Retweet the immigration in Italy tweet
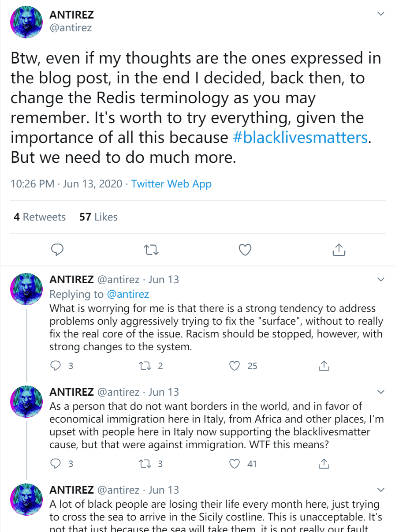 pos(145,464)
